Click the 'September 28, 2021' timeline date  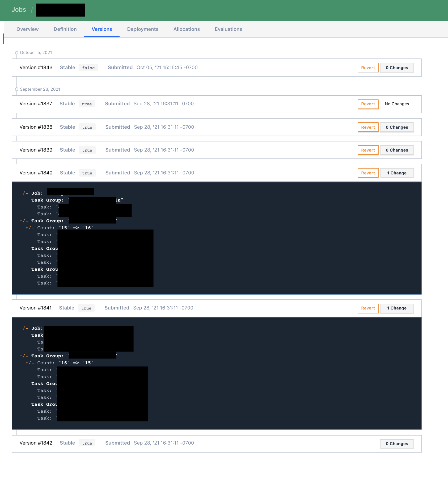click(x=40, y=89)
